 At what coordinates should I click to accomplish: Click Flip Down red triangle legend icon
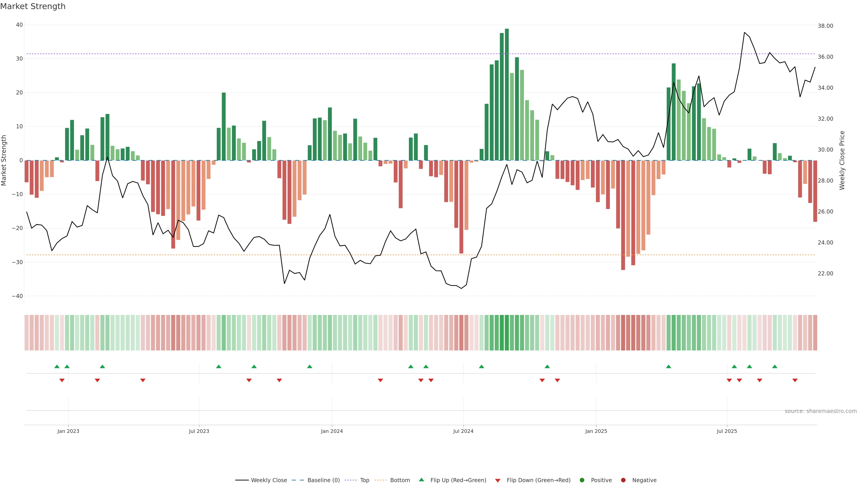498,481
